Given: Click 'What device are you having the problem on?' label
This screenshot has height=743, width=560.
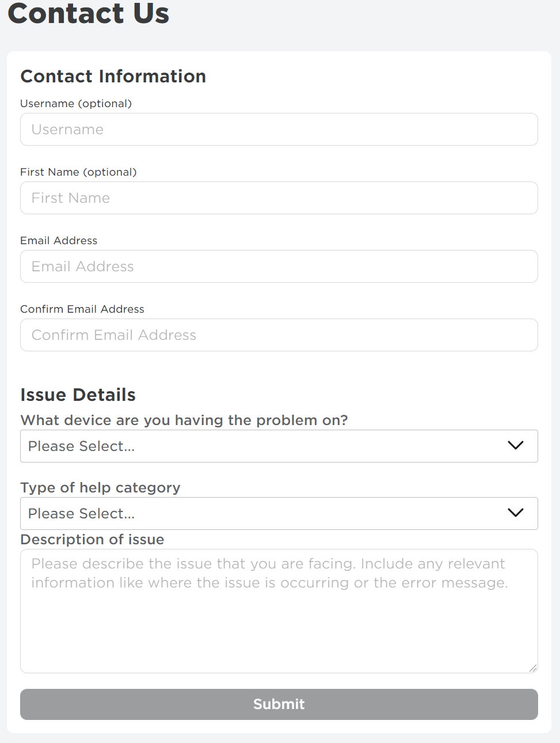Looking at the screenshot, I should (184, 420).
